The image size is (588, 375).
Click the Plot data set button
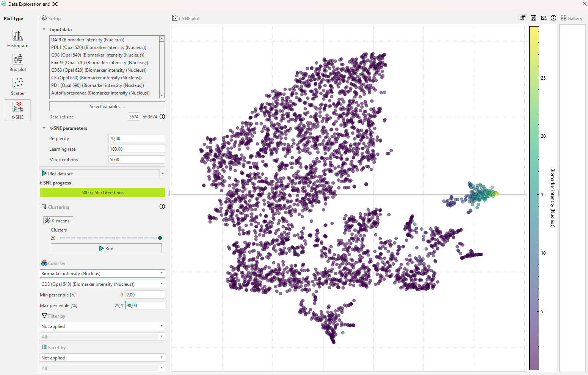[x=100, y=173]
